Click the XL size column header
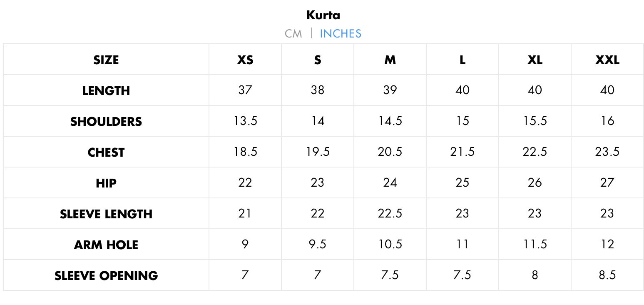The width and height of the screenshot is (644, 305). [535, 60]
